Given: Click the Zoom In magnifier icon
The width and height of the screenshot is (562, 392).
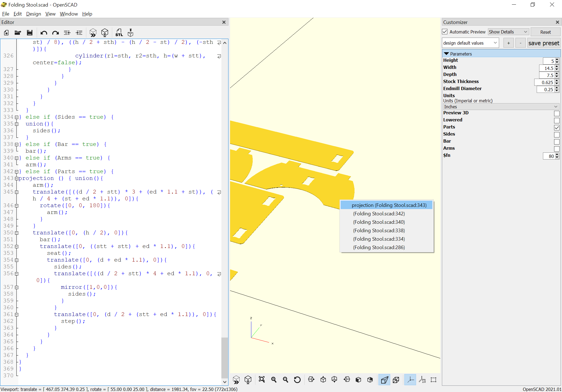Looking at the screenshot, I should pyautogui.click(x=274, y=379).
